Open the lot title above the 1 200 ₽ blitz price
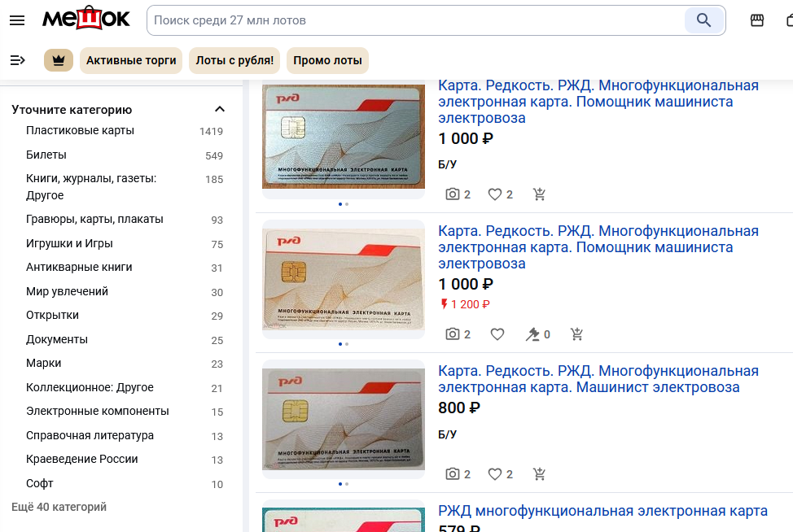Screen dimensions: 793x532 pyautogui.click(x=598, y=247)
